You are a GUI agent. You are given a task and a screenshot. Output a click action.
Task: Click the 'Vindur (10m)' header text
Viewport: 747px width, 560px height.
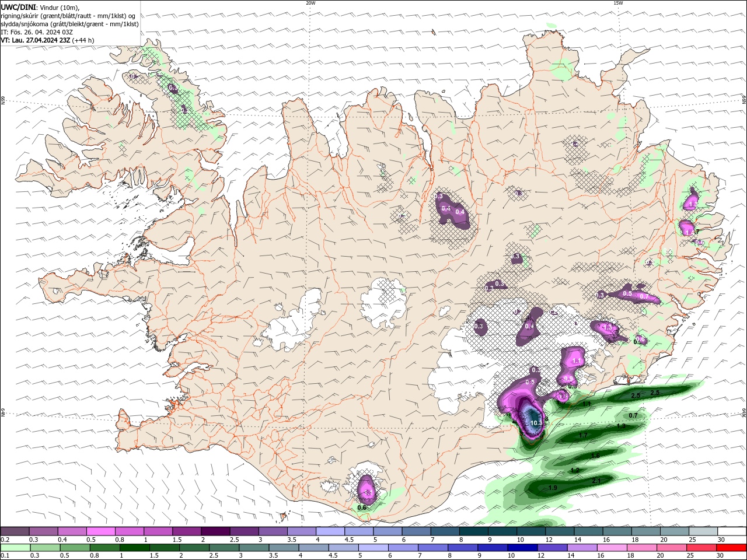(x=60, y=8)
